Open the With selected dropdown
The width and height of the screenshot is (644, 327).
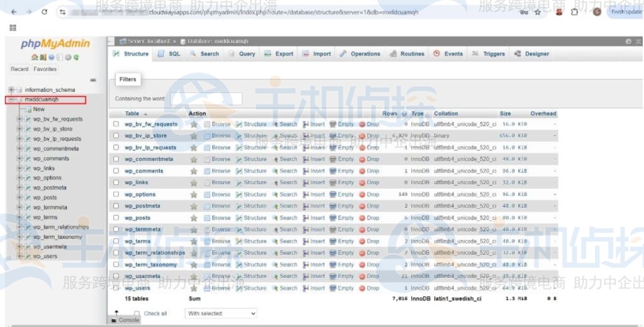(221, 313)
